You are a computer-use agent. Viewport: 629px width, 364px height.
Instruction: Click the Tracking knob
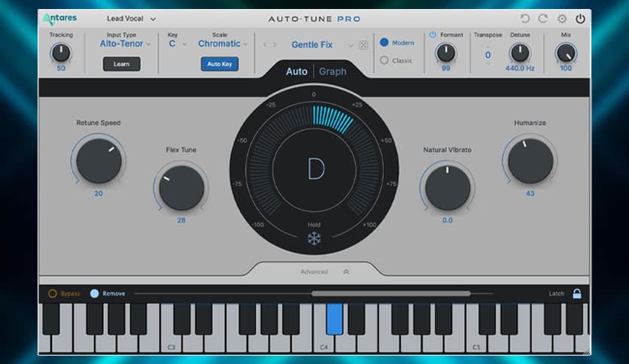point(61,53)
